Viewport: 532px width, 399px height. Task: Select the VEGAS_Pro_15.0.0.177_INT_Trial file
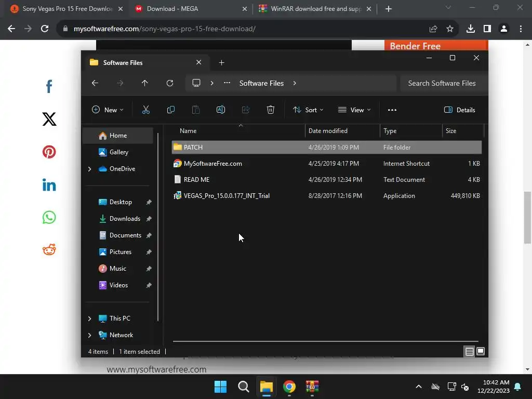tap(326, 196)
